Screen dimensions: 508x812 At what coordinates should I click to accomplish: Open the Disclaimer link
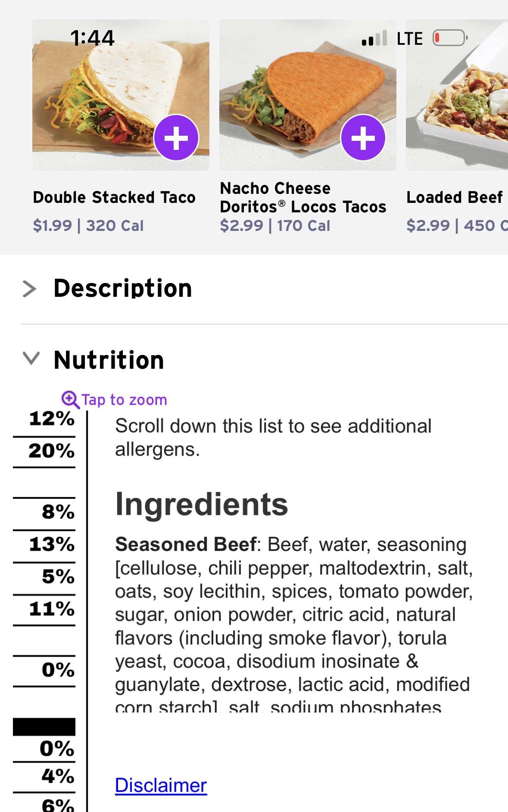pyautogui.click(x=161, y=785)
